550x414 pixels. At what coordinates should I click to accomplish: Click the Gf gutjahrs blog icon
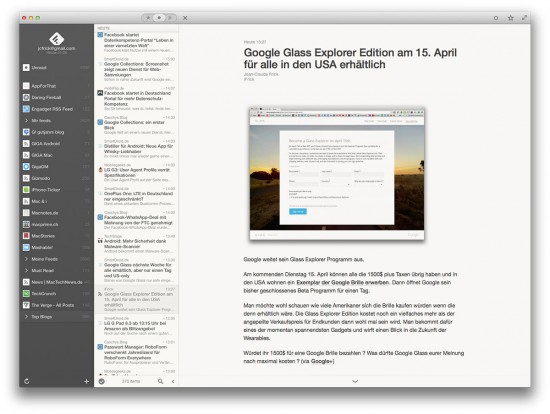tap(26, 132)
